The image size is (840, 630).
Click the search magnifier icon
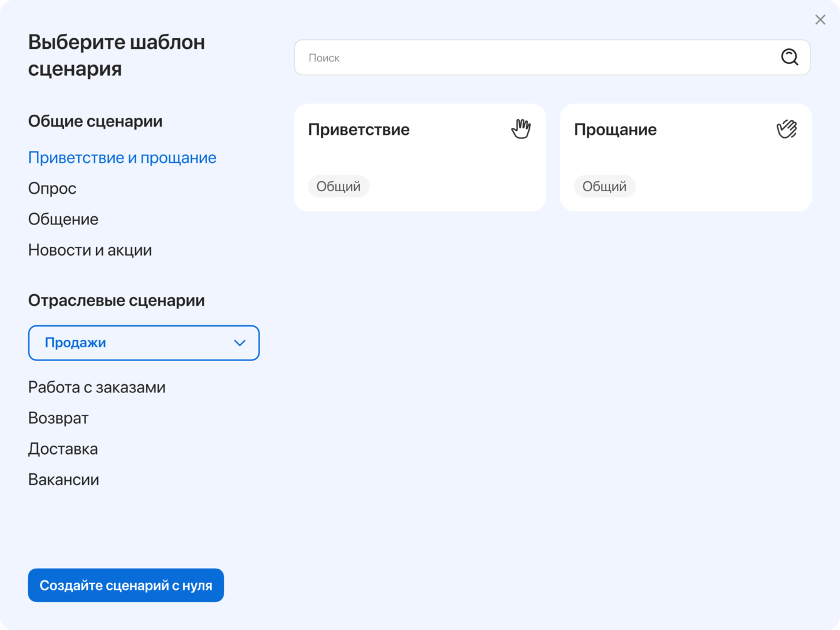(x=789, y=58)
